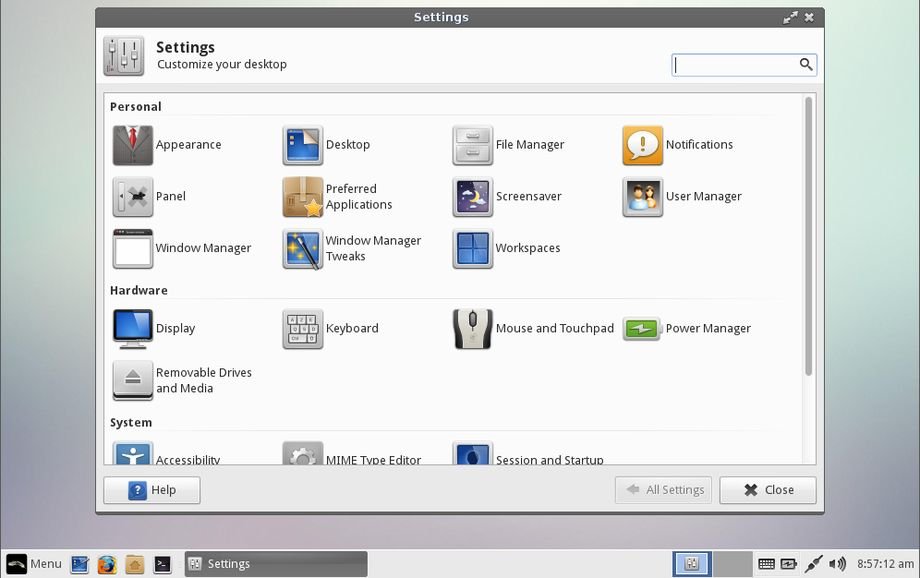Open Mouse and Touchpad settings

tap(473, 329)
